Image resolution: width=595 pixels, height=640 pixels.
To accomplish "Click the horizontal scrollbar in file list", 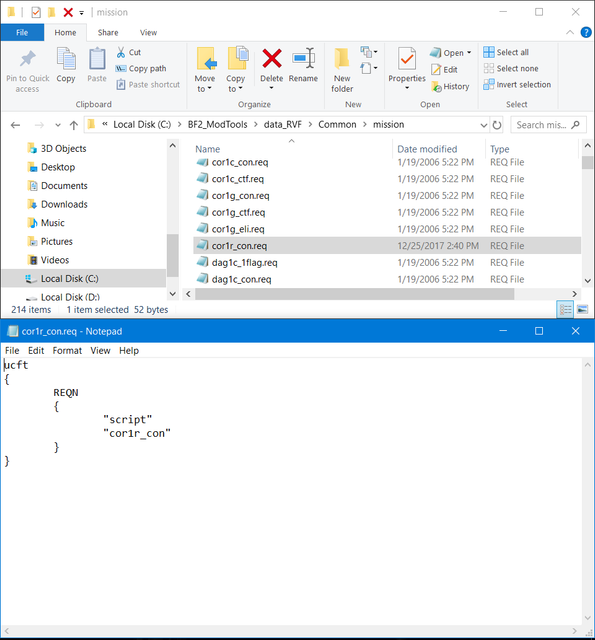I will click(x=354, y=294).
